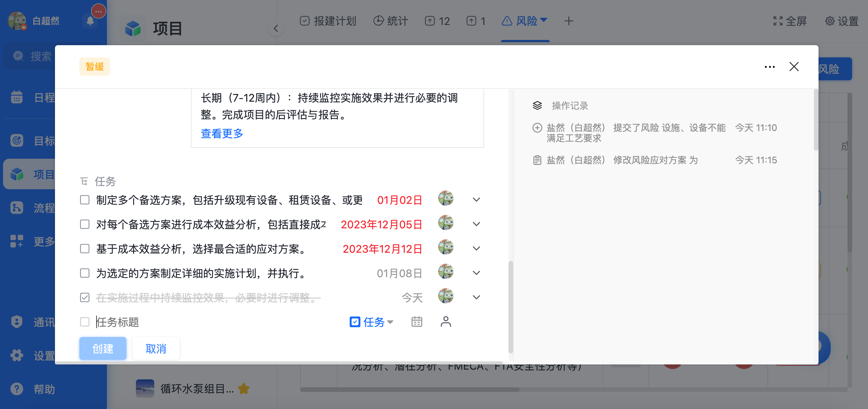Open the sidebar 设置 gear icon

[16, 356]
